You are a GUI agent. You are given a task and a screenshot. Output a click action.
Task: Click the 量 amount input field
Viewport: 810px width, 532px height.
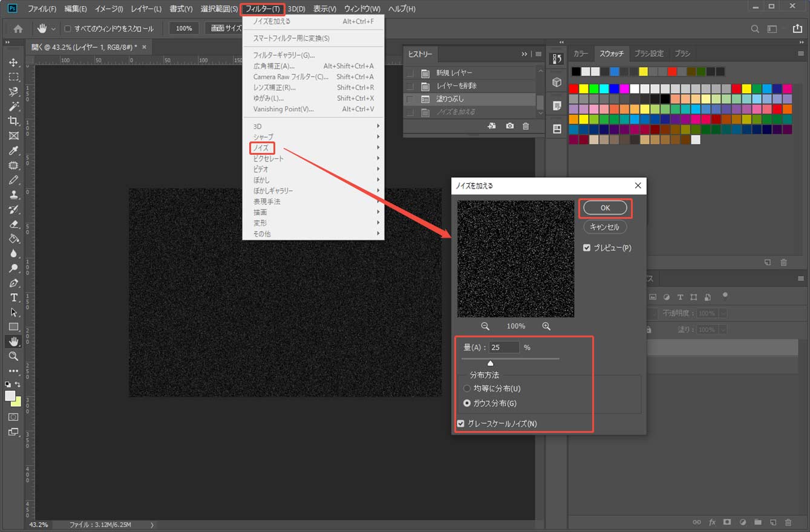[504, 348]
